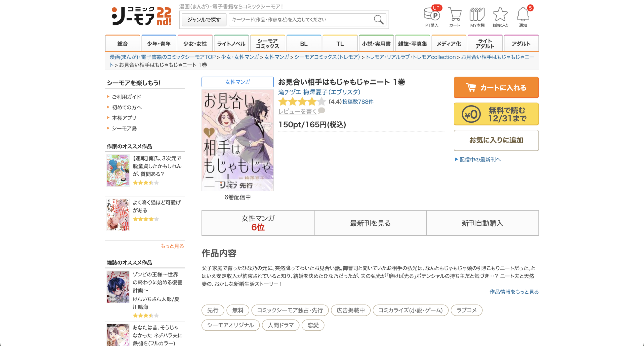Click the 無料 tag
The image size is (644, 346).
click(238, 310)
